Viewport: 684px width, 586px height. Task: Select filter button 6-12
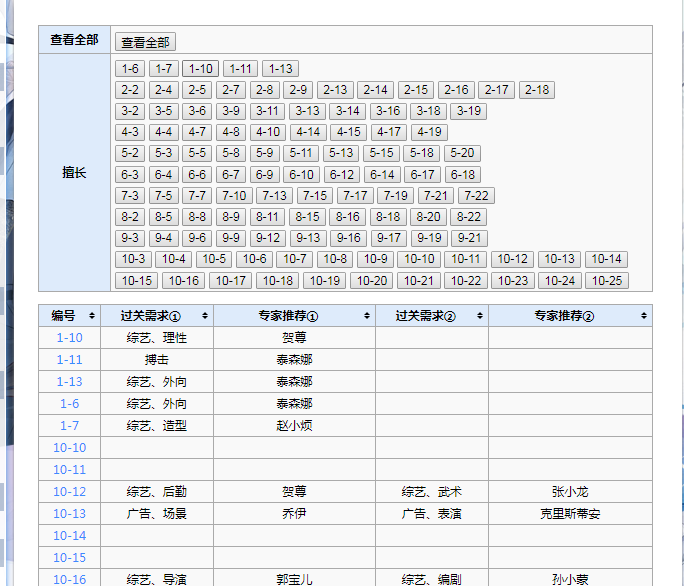click(342, 175)
